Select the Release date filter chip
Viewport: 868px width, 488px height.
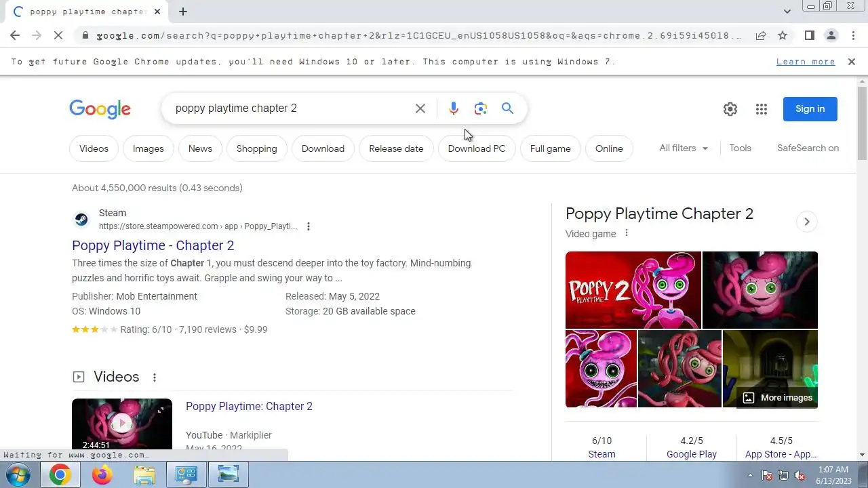396,148
